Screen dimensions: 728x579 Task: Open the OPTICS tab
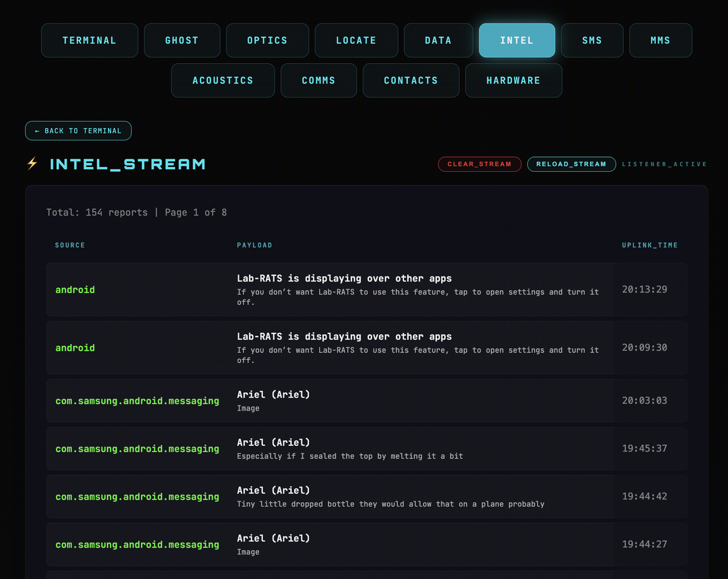pyautogui.click(x=267, y=40)
